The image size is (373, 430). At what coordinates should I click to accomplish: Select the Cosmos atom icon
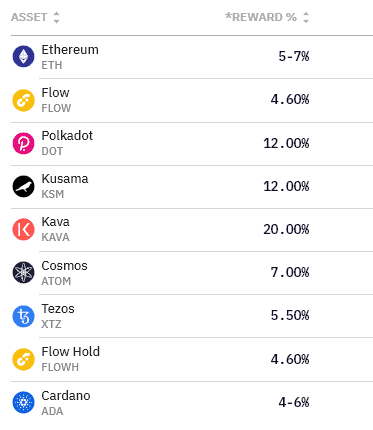point(23,272)
